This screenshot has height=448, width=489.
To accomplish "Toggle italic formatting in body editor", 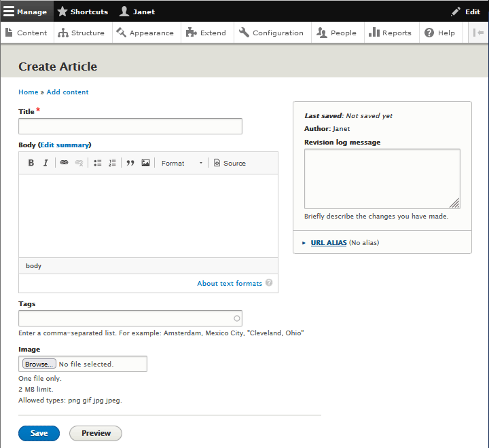I will (x=46, y=163).
